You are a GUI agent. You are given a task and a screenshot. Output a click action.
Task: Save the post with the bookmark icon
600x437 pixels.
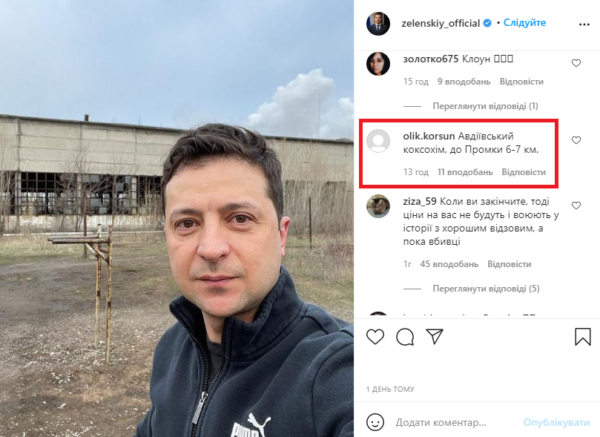point(583,337)
